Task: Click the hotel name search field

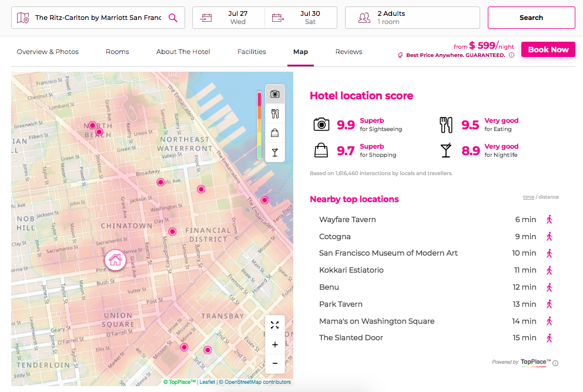Action: (x=97, y=18)
